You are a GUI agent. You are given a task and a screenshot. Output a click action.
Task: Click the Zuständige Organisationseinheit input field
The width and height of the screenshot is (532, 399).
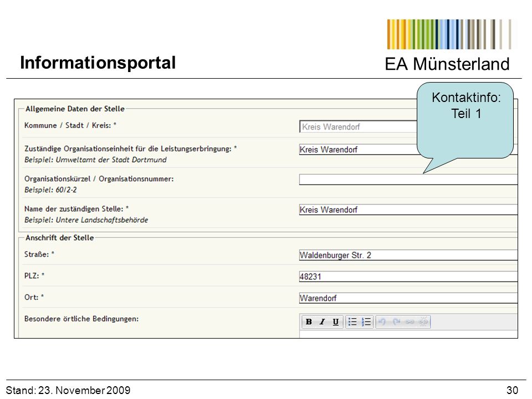(359, 149)
